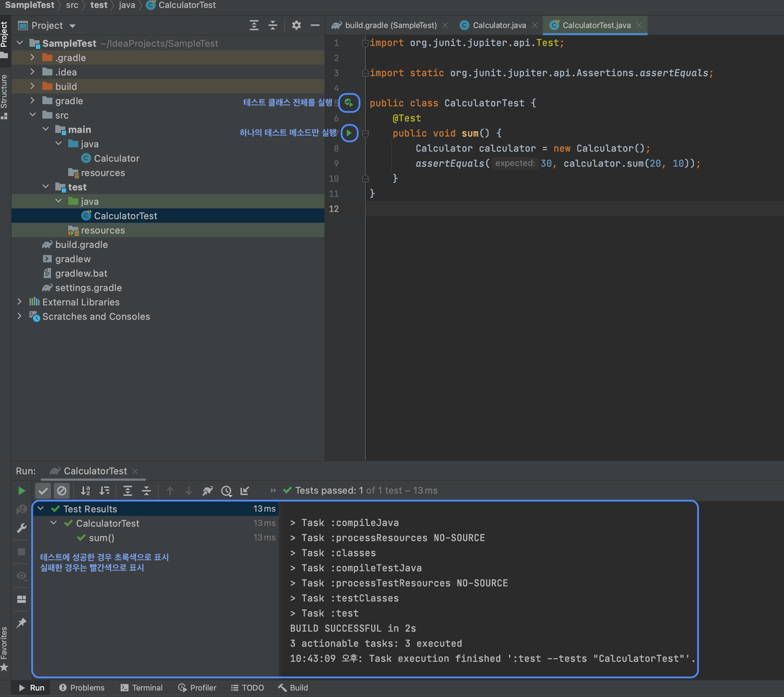Screen dimensions: 784x697
Task: Click the run class gutter icon beside CalculatorTest
Action: 349,103
